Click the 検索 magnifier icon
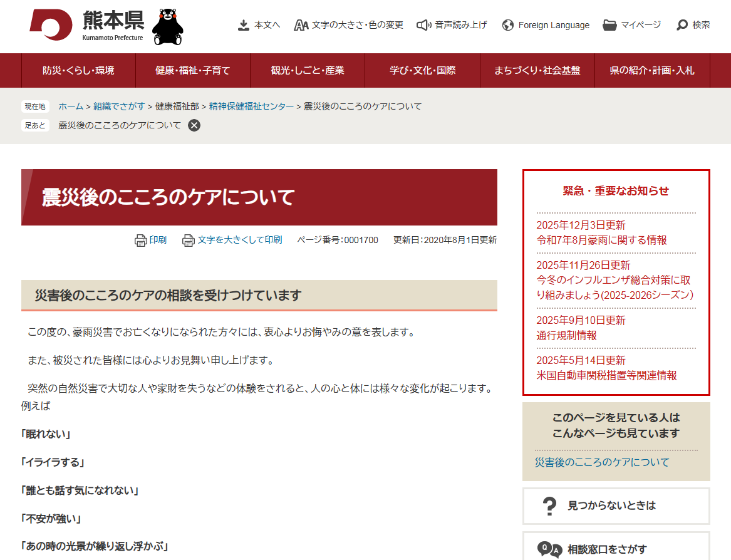731x560 pixels. click(x=683, y=25)
